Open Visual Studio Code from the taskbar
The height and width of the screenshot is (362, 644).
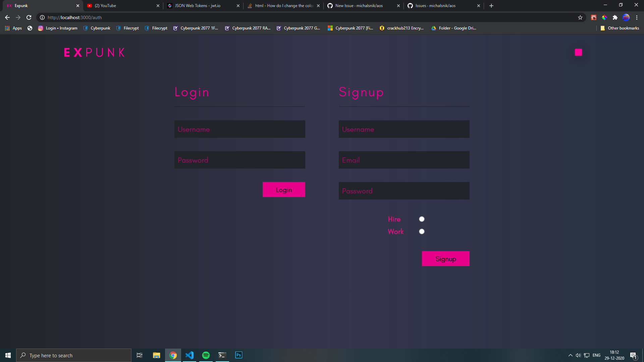tap(189, 355)
